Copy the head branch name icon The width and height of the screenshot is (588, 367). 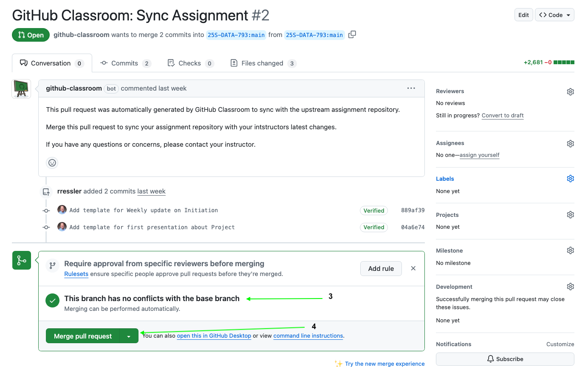[352, 34]
